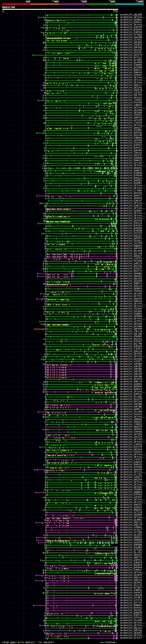Select the UniRef100_Q6AHW2 label

click(x=131, y=274)
